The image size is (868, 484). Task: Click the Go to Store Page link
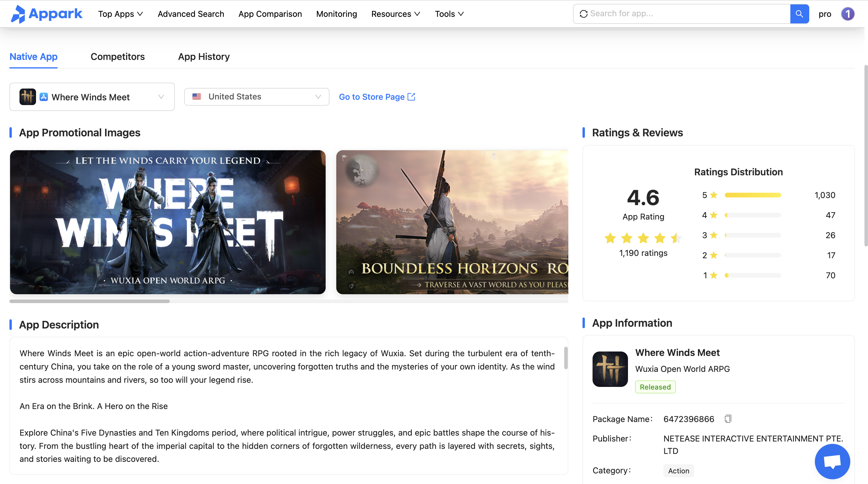point(372,97)
